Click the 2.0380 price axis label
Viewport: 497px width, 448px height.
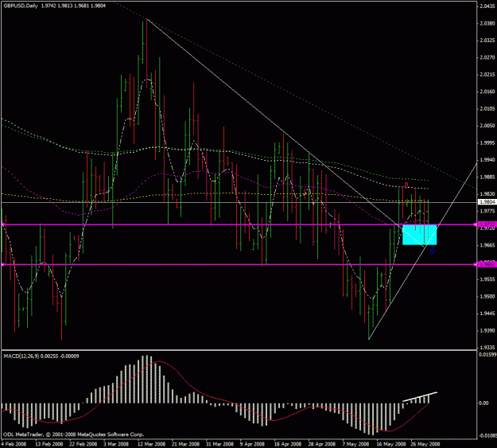point(487,23)
